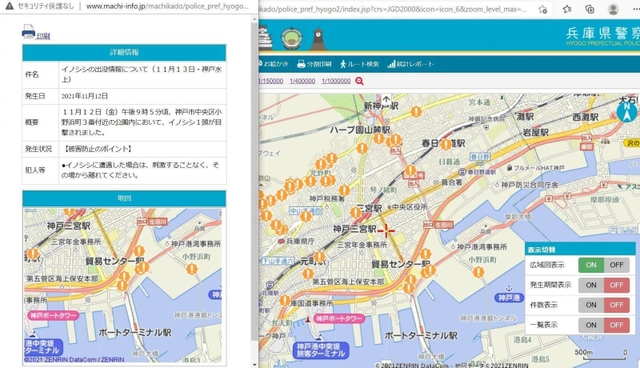Click the popup window address URL
Viewport: 640px width, 368px height.
coord(167,6)
